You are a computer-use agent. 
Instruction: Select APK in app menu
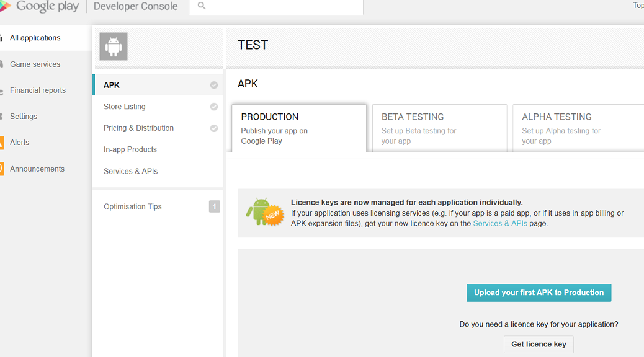(x=158, y=85)
